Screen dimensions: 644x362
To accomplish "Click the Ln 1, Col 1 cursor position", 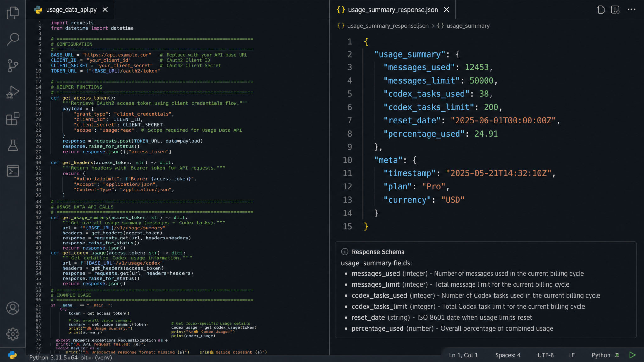I will (463, 355).
